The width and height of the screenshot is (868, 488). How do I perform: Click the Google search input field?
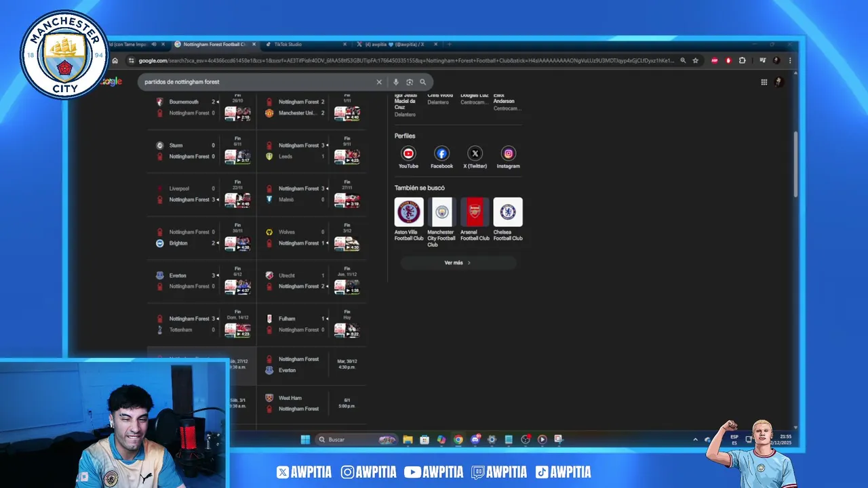(x=258, y=82)
